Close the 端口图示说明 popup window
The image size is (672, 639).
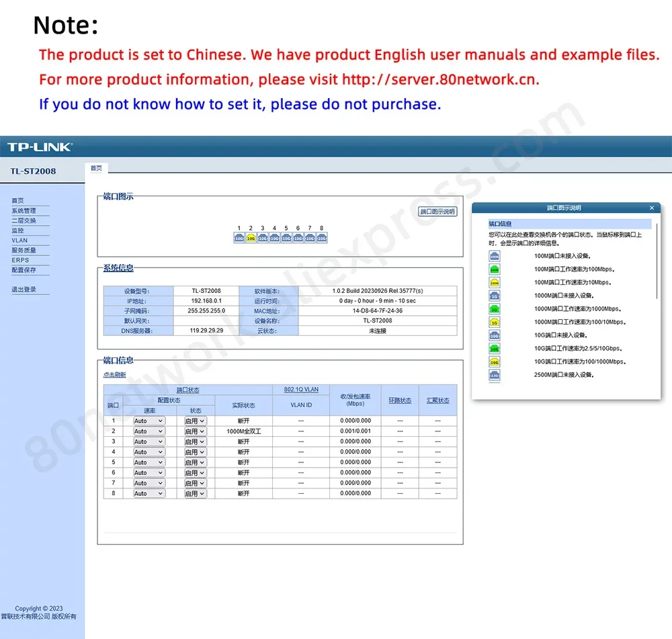pyautogui.click(x=651, y=208)
